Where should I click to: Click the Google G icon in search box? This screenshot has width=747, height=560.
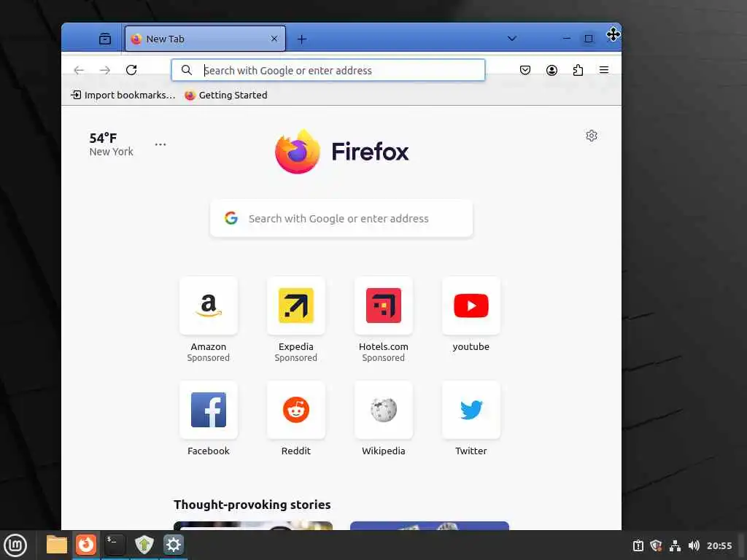tap(231, 218)
